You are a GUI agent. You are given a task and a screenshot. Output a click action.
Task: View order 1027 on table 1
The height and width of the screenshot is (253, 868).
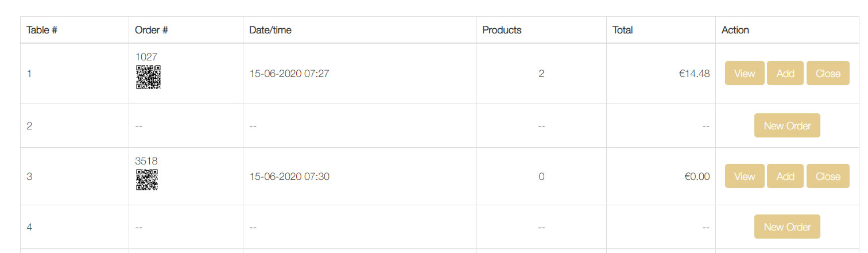click(x=745, y=73)
